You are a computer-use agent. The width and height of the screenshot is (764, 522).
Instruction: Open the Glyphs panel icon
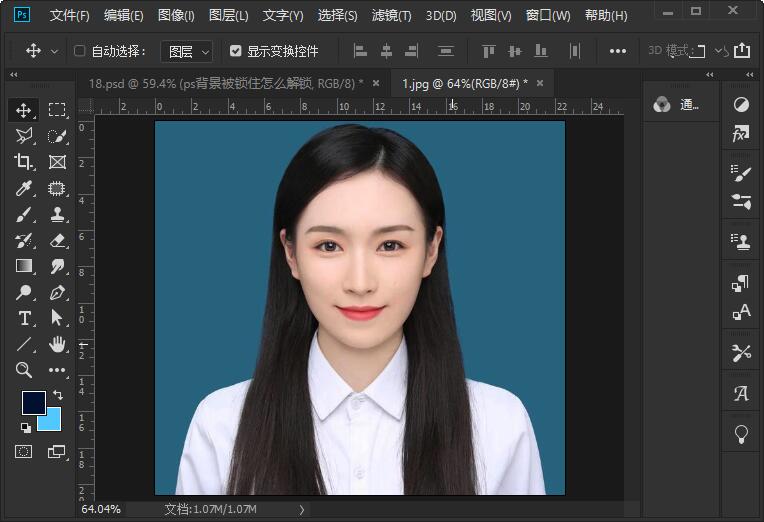[x=741, y=393]
